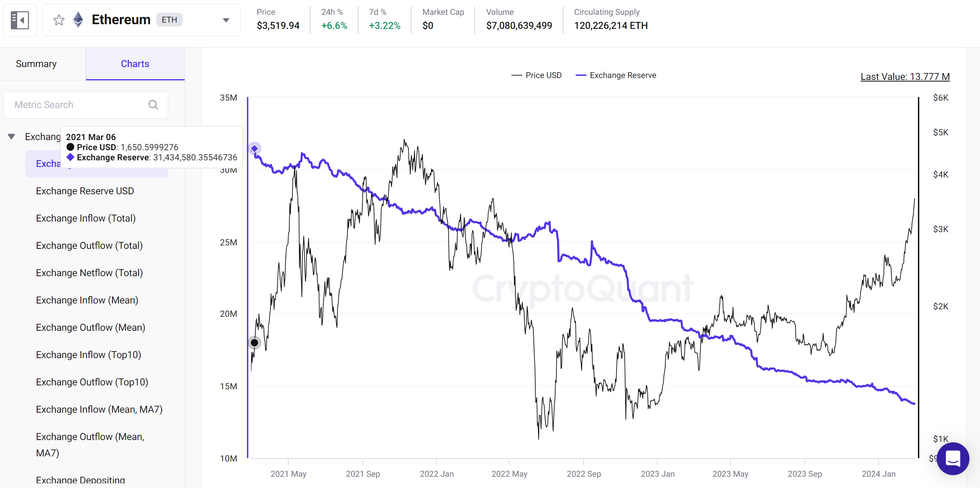This screenshot has height=488, width=980.
Task: Click the ETH ticker badge
Action: [169, 20]
